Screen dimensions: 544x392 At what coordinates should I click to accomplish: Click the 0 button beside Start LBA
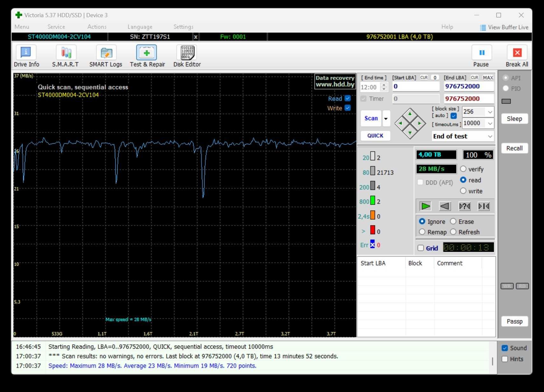click(x=435, y=78)
